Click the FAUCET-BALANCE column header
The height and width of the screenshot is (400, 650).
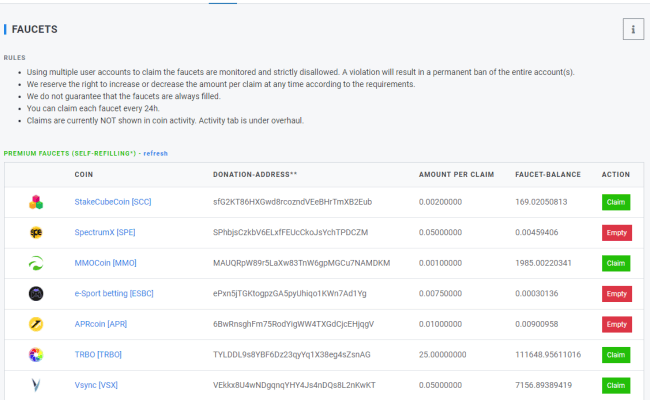coord(548,175)
